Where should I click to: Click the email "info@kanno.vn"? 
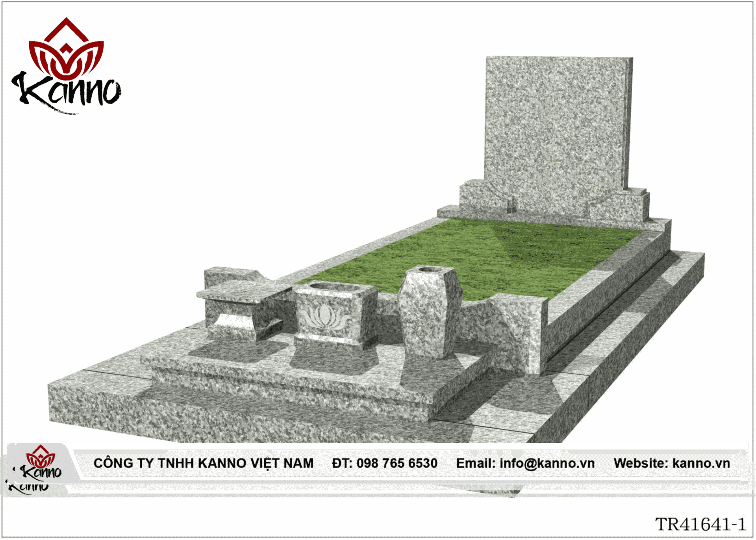(547, 464)
